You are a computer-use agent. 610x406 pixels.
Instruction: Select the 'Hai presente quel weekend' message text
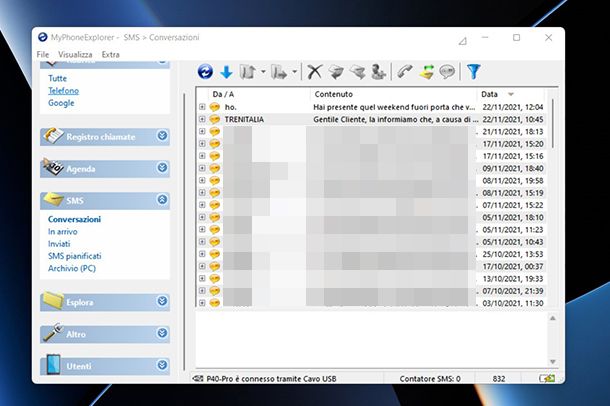(394, 107)
